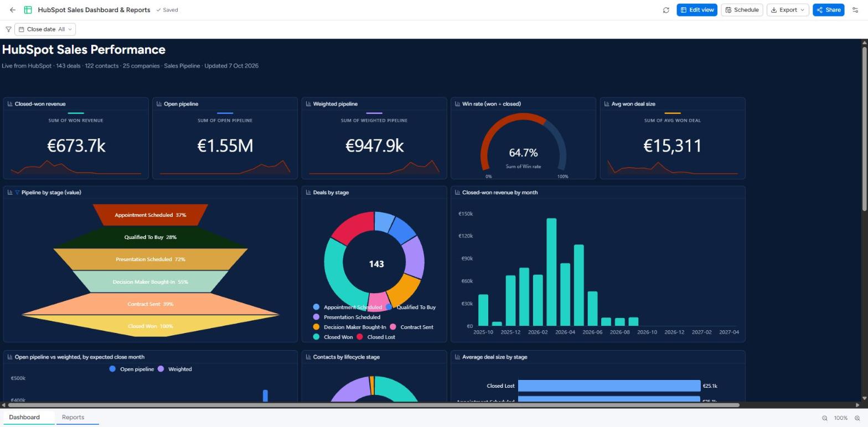The height and width of the screenshot is (427, 868).
Task: Click the filter funnel icon
Action: (x=8, y=29)
